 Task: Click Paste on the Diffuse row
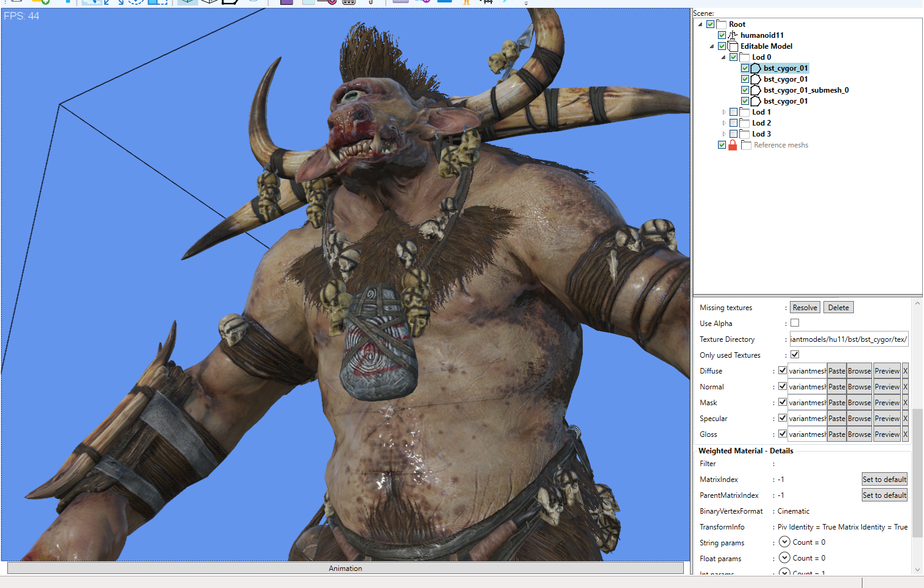(x=836, y=371)
